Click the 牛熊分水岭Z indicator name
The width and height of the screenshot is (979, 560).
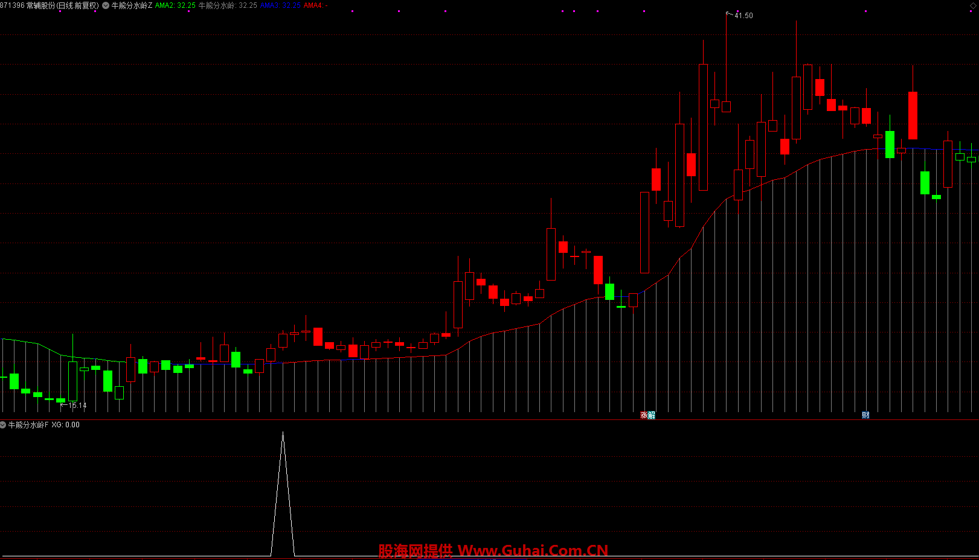pos(132,5)
